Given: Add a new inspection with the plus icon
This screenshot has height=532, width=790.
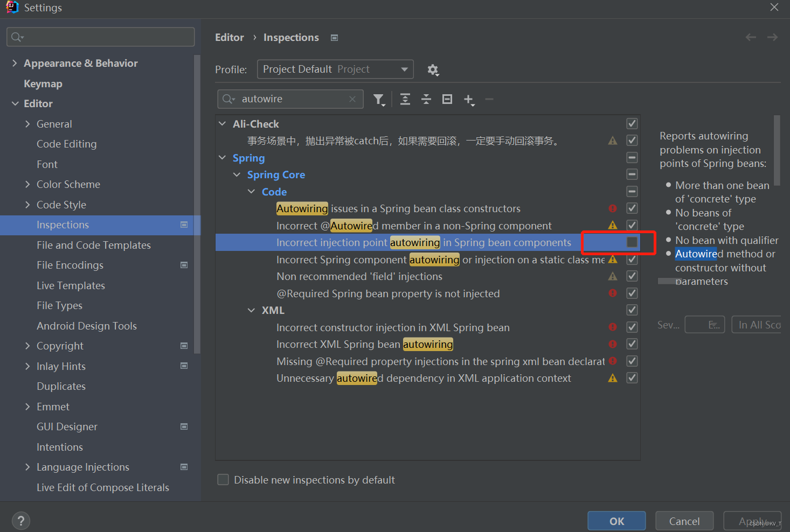Looking at the screenshot, I should [x=468, y=100].
